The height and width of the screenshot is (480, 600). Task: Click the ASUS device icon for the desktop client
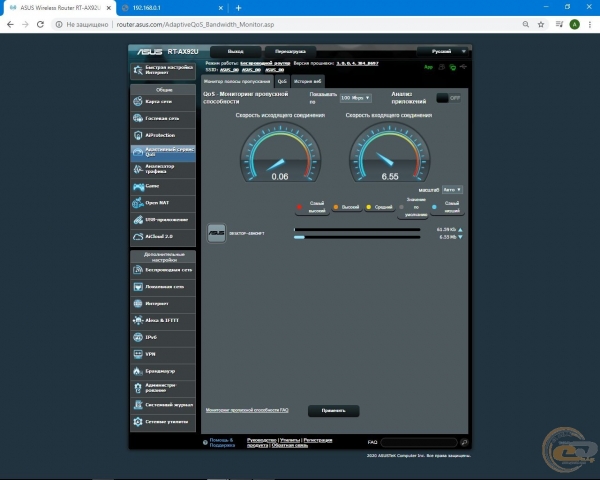coord(216,233)
